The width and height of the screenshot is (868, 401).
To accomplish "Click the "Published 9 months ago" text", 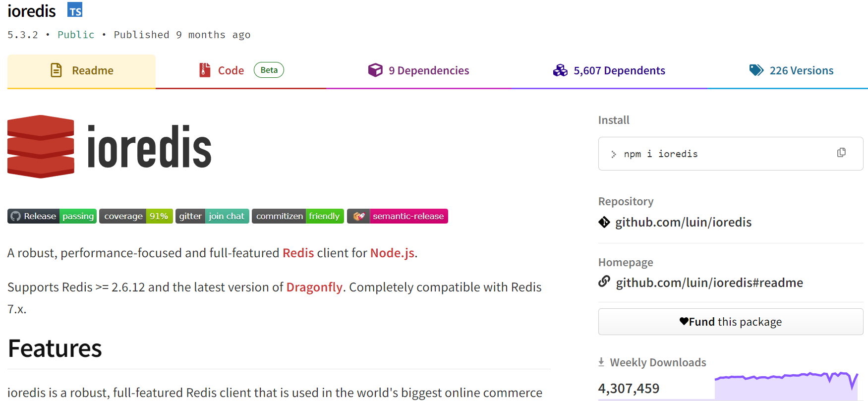I will 182,35.
